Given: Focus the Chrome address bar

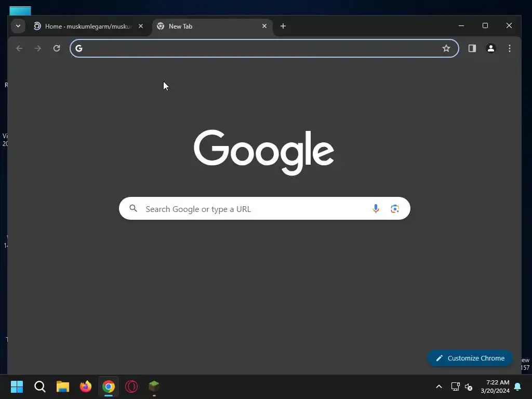Looking at the screenshot, I should coord(264,48).
